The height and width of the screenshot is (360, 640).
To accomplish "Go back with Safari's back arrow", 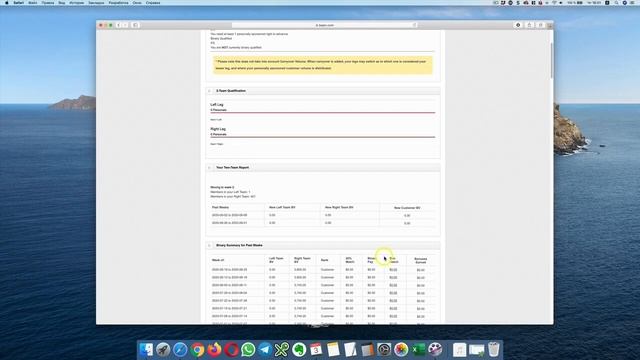I will [x=118, y=25].
